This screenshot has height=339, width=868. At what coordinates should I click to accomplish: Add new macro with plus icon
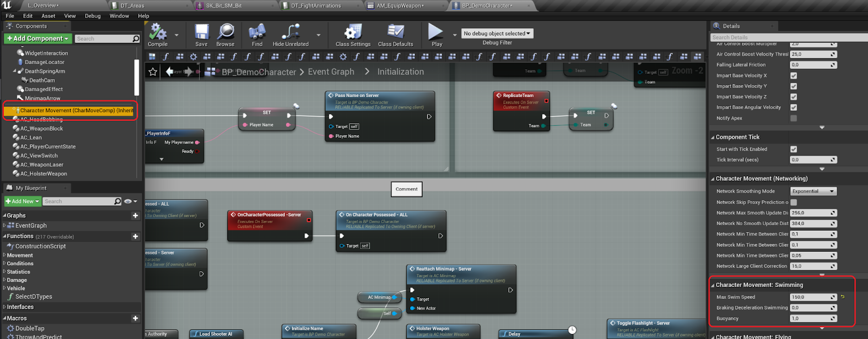pos(136,318)
